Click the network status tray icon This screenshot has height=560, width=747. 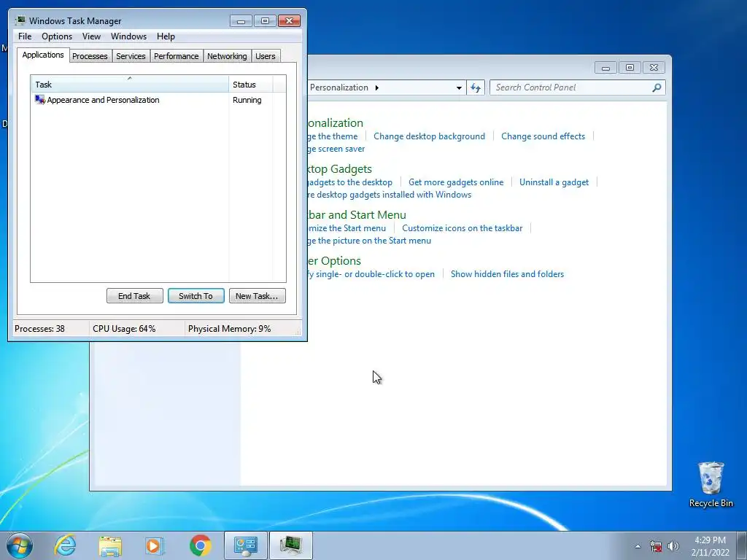656,546
